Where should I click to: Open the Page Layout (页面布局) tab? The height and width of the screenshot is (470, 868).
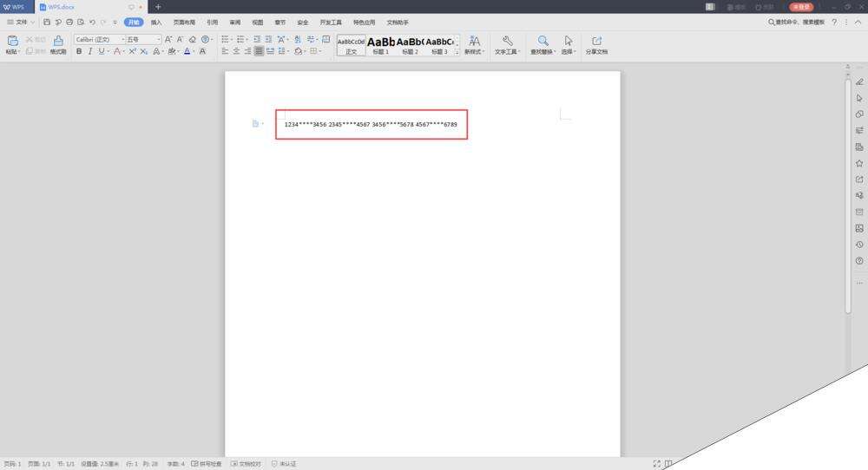pos(184,22)
